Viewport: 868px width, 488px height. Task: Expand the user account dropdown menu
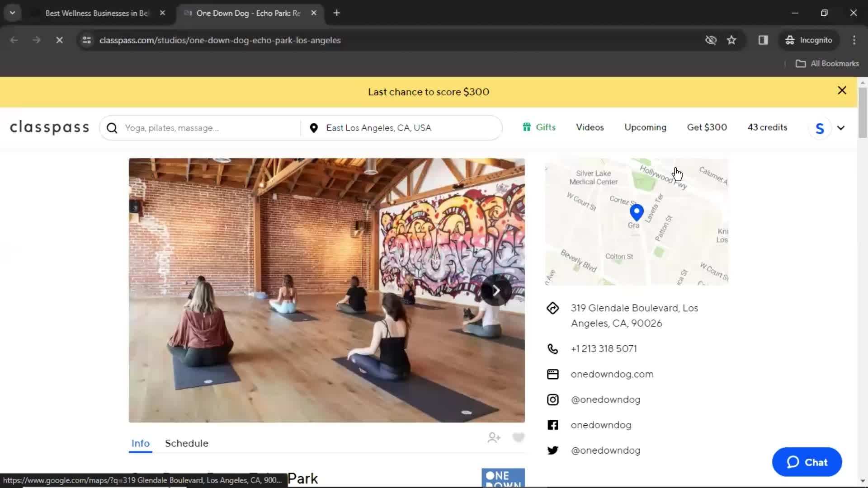coord(840,127)
